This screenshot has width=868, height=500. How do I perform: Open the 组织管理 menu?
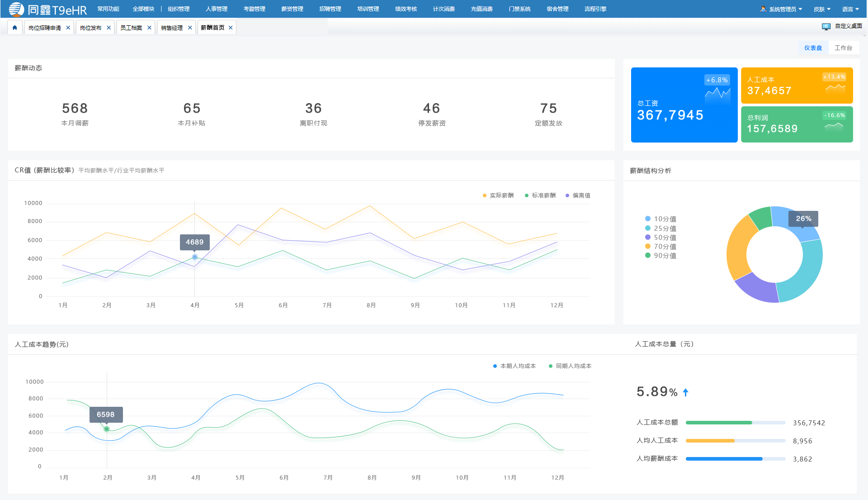[x=179, y=9]
